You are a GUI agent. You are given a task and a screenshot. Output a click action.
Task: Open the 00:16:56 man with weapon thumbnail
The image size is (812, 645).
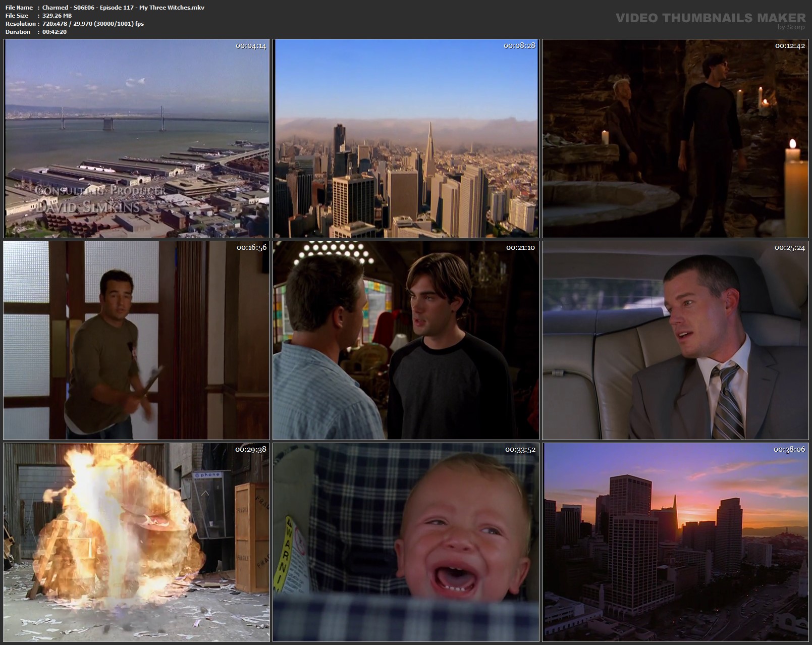point(137,340)
